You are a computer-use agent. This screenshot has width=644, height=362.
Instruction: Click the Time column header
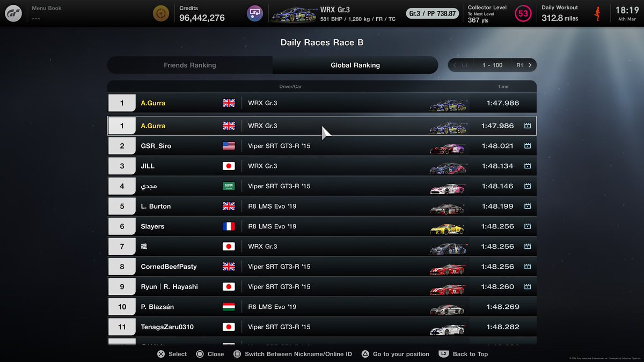coord(503,86)
